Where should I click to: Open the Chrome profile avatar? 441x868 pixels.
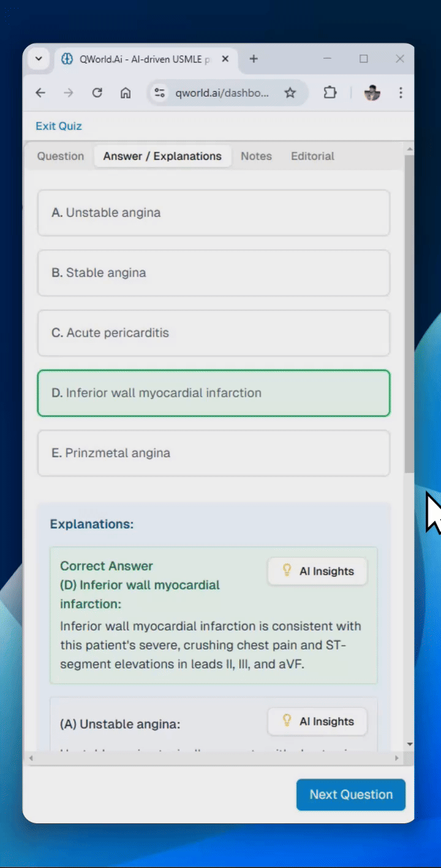[x=372, y=92]
